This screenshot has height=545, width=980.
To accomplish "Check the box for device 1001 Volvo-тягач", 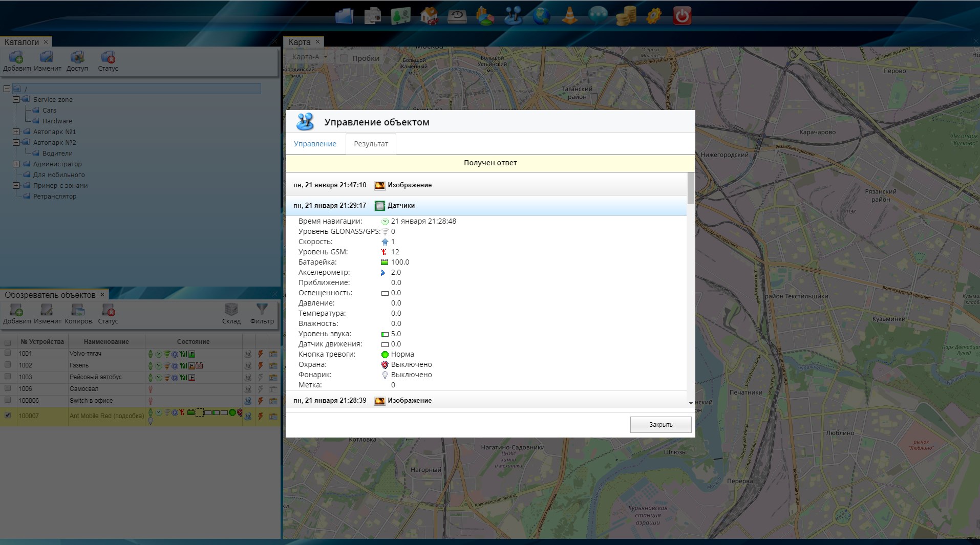I will point(8,353).
